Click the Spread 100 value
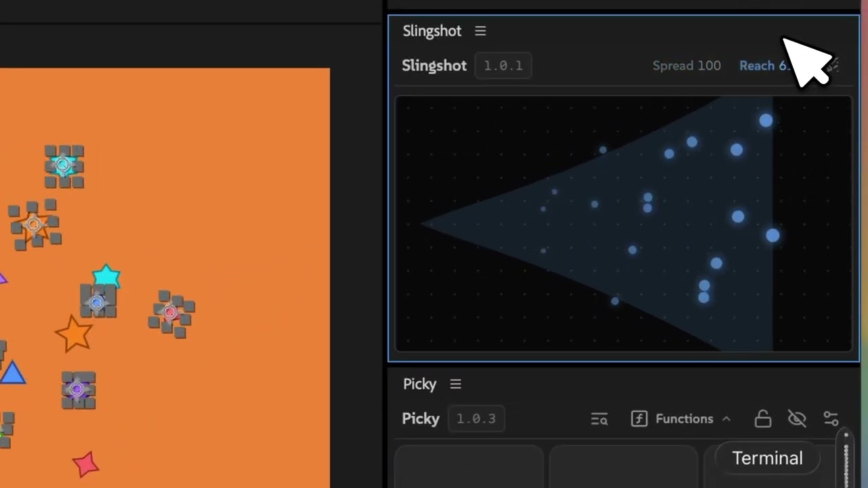The height and width of the screenshot is (488, 868). point(687,66)
